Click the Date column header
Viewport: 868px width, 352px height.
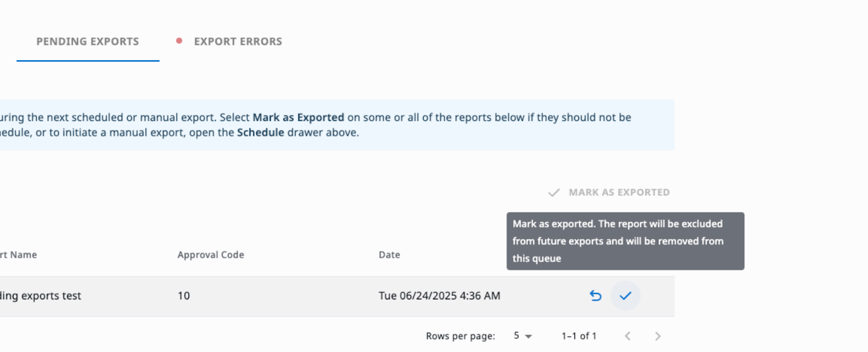389,255
